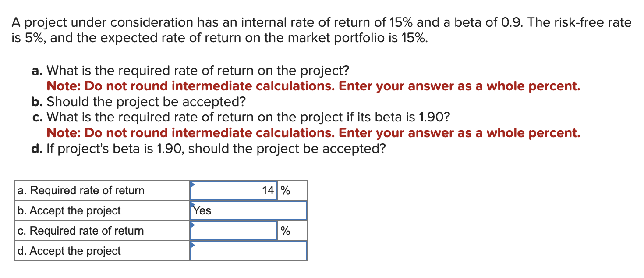Screen dimensions: 644x278
Task: Click the blue triangle marker in answer field c
Action: point(193,225)
